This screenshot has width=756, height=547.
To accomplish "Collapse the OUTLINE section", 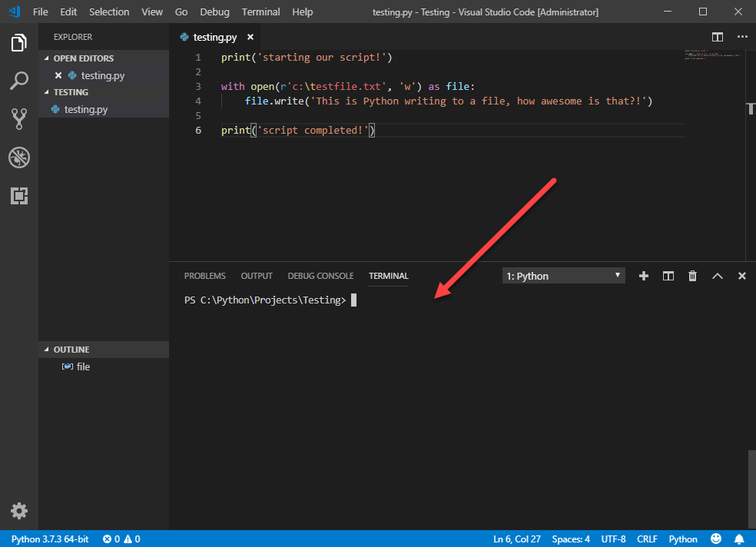I will pyautogui.click(x=104, y=350).
